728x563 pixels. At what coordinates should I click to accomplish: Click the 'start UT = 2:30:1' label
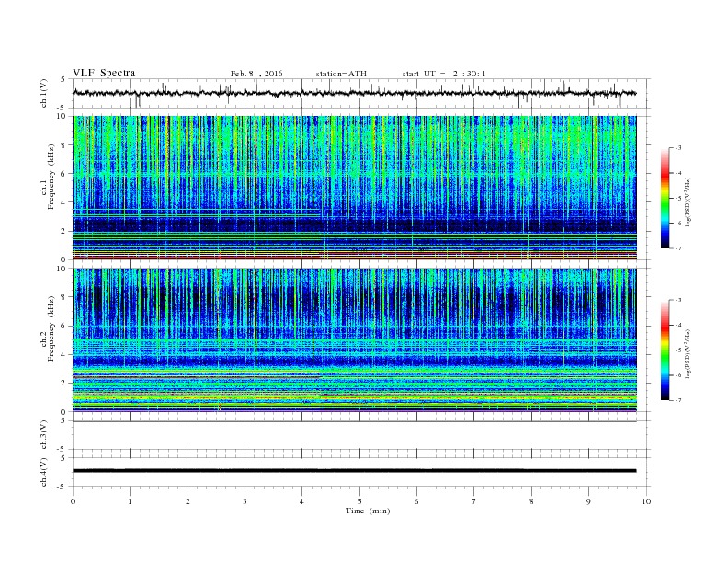tap(444, 74)
